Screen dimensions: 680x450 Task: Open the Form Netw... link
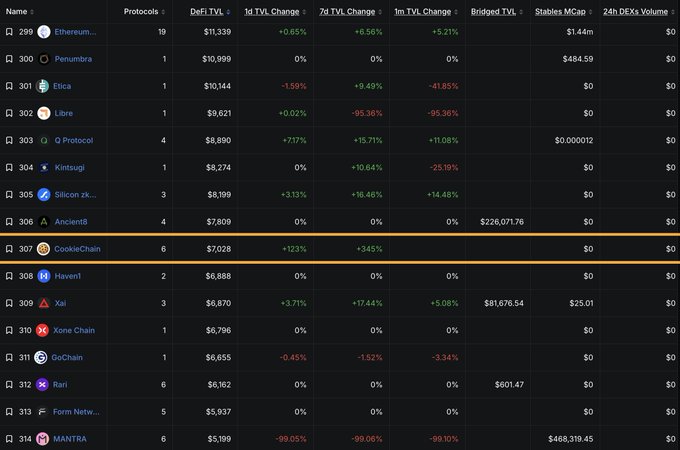click(x=76, y=411)
